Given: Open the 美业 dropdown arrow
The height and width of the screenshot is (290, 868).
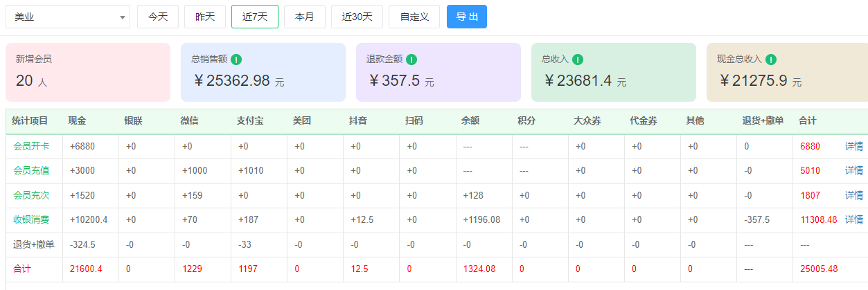Looking at the screenshot, I should click(123, 17).
